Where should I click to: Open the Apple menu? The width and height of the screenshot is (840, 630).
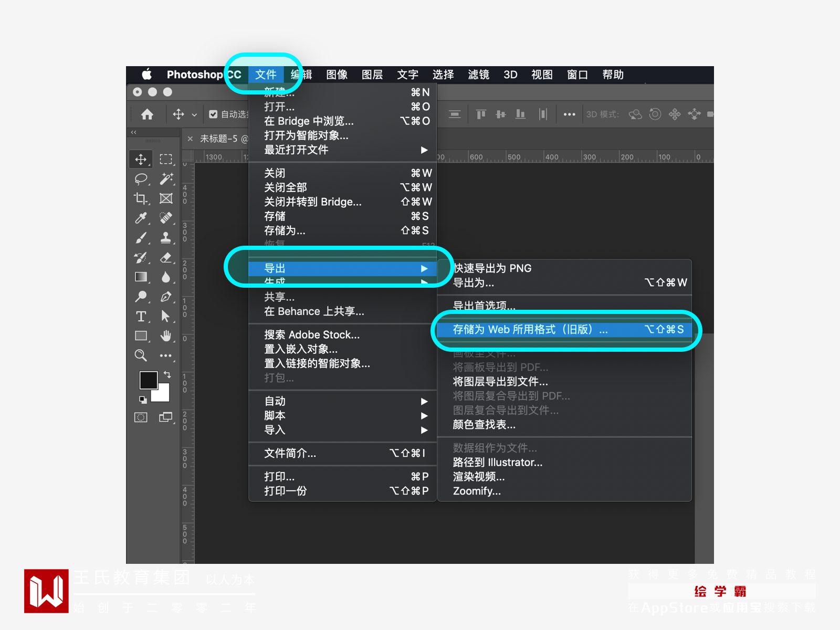click(147, 74)
